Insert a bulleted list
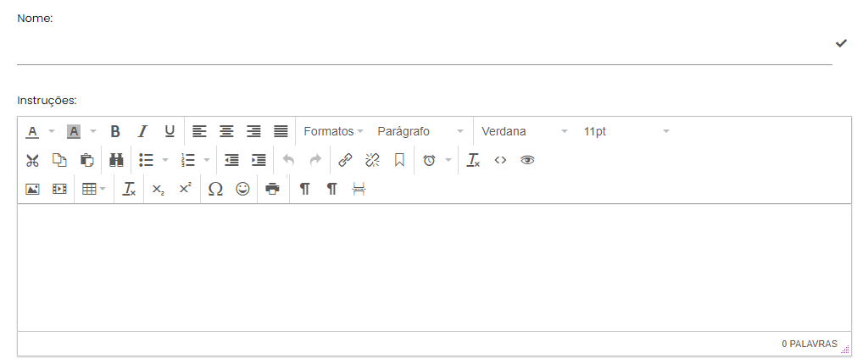The image size is (868, 364). click(146, 161)
